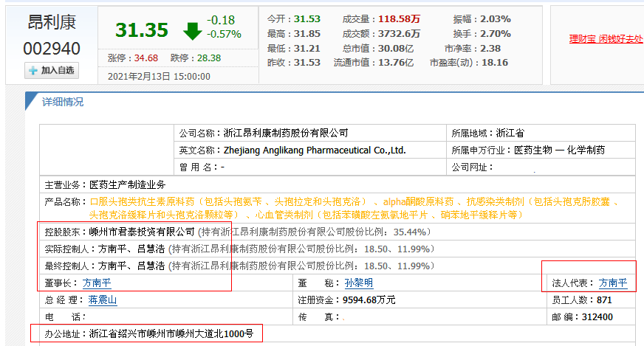Click the current price 31.35
The height and width of the screenshot is (346, 644).
tap(141, 30)
